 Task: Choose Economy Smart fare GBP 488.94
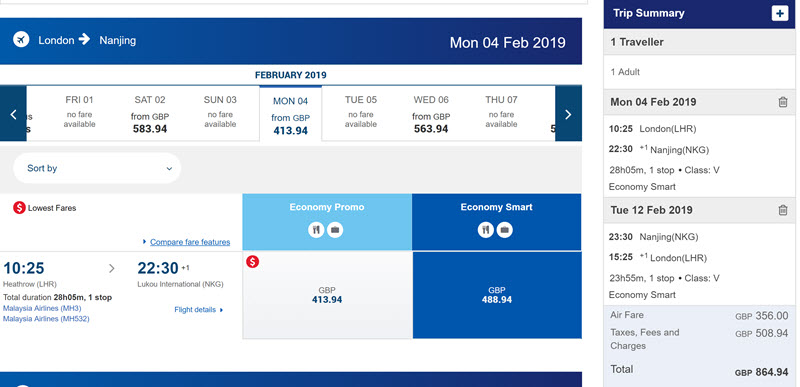pos(497,295)
